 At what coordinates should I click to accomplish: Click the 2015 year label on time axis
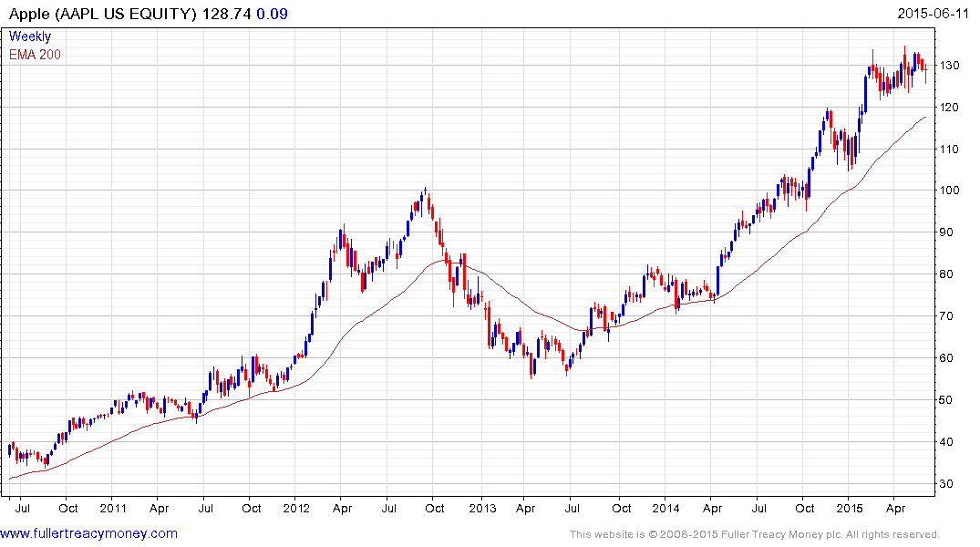coord(850,508)
